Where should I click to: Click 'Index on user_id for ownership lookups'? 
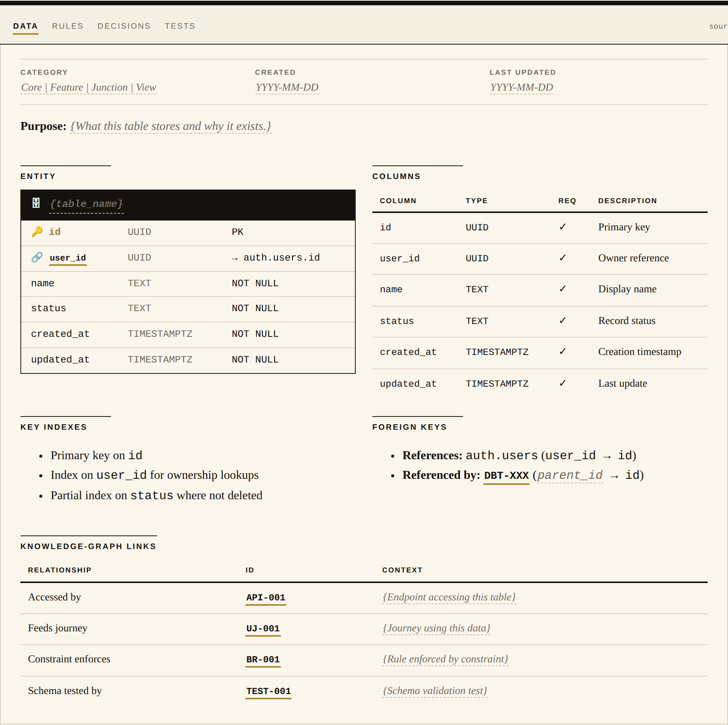pyautogui.click(x=154, y=475)
